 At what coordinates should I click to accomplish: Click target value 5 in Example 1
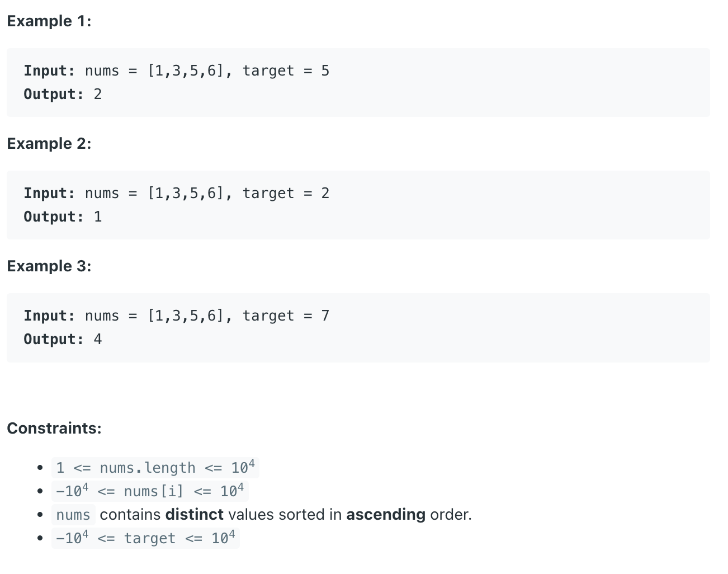point(325,71)
